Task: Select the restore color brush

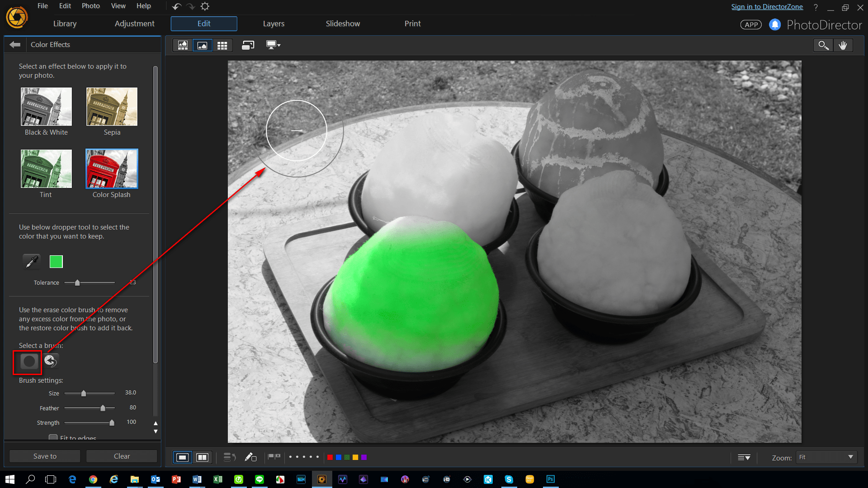Action: coord(50,361)
